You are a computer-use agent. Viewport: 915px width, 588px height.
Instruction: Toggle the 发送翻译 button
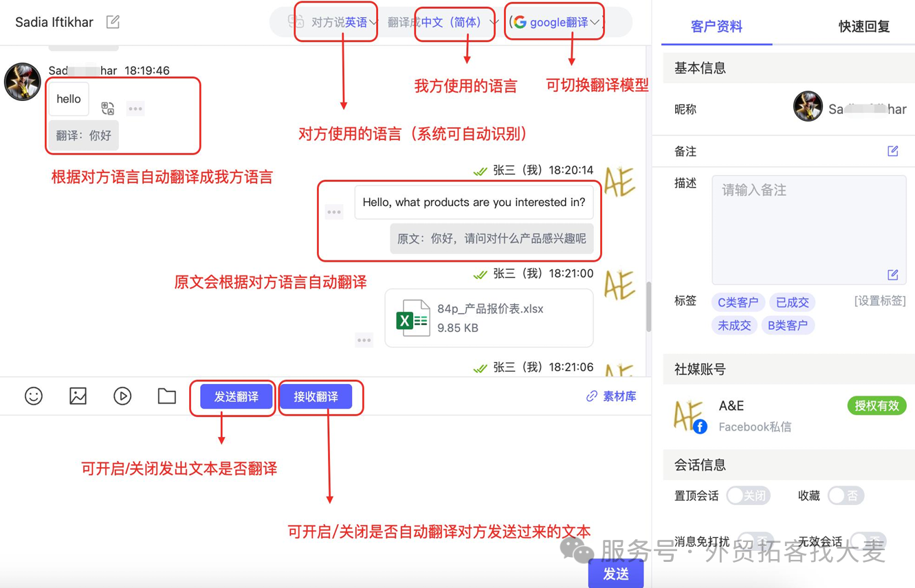tap(236, 396)
